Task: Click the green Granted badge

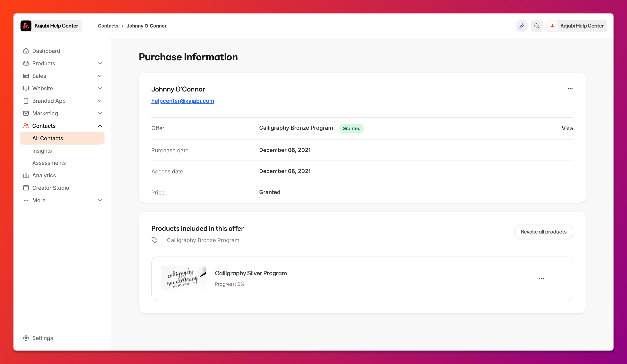Action: pos(351,129)
